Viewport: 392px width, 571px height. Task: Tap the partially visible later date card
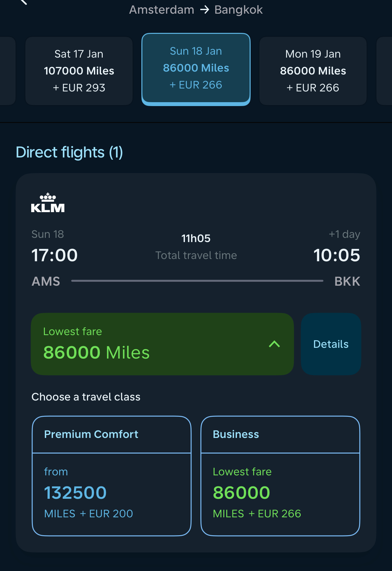click(x=385, y=71)
